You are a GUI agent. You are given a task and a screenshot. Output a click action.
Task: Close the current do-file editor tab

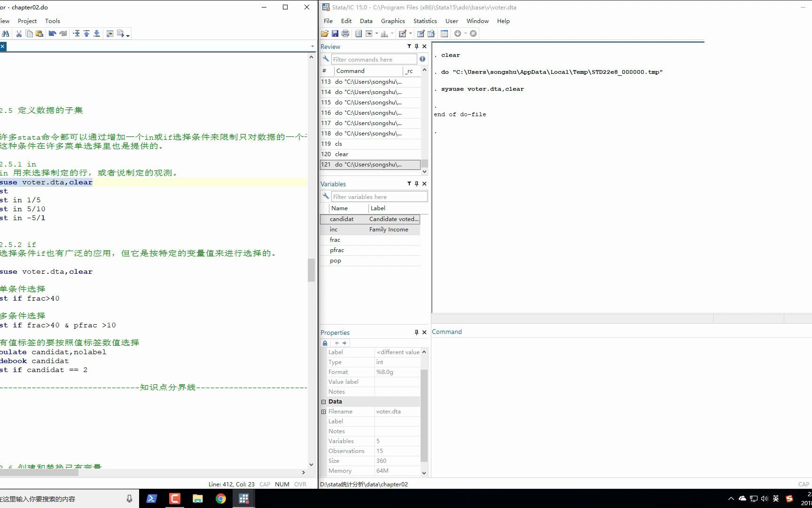coord(2,46)
